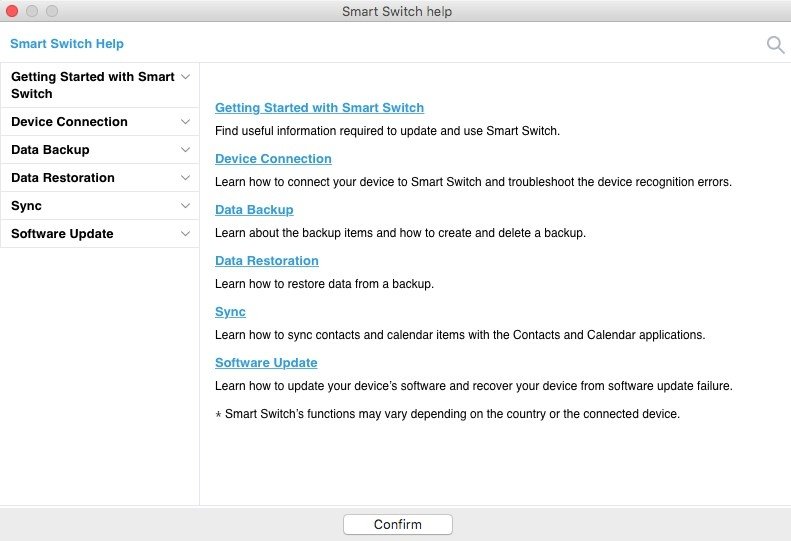The image size is (791, 541).
Task: Open the Software Update content link
Action: pyautogui.click(x=266, y=362)
